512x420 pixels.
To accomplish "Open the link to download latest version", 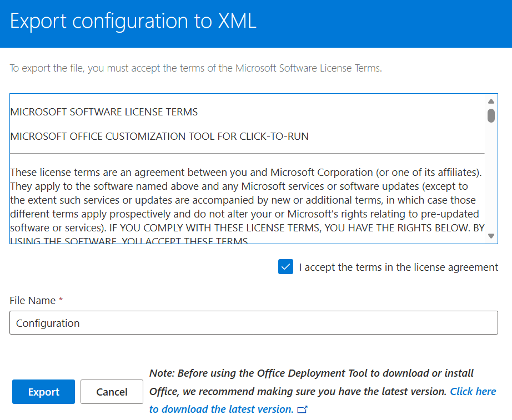I will coord(473,391).
